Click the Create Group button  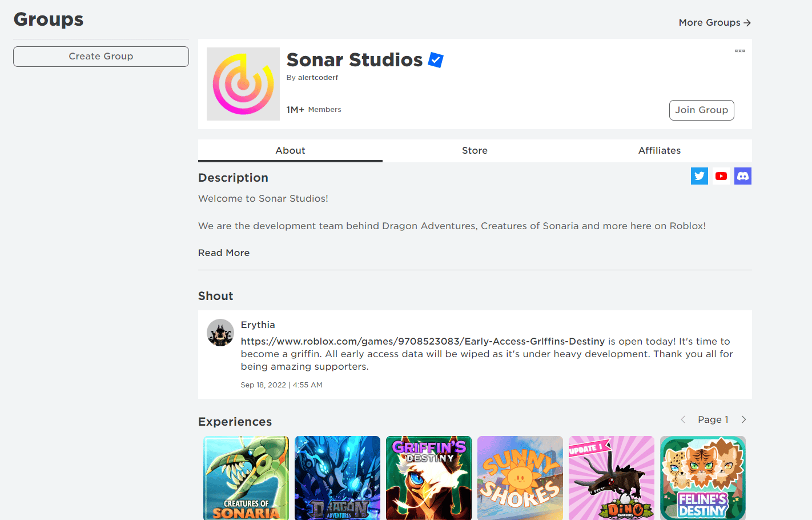101,57
